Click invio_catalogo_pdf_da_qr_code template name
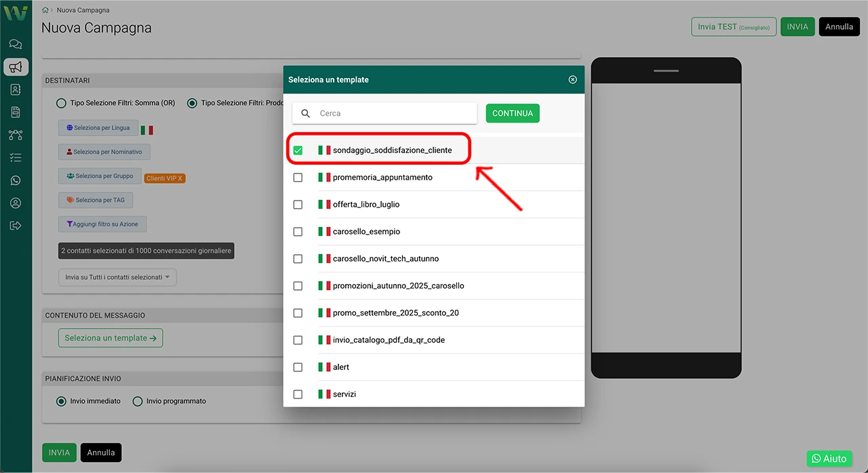The image size is (868, 473). (389, 340)
